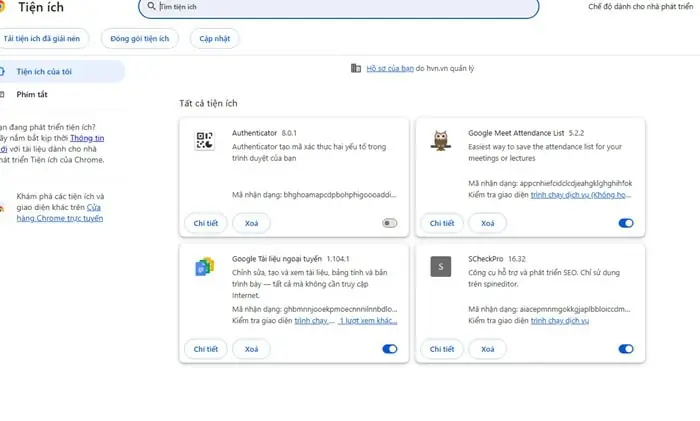The height and width of the screenshot is (421, 700).
Task: Open the 1 lượt xem khác link
Action: coord(368,321)
